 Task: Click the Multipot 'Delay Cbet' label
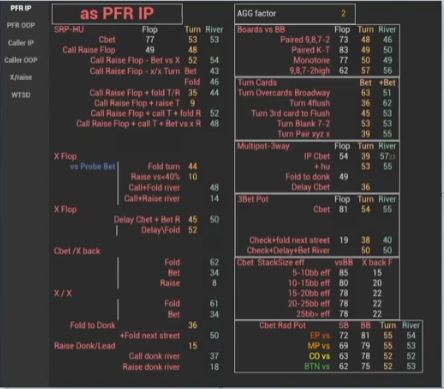pyautogui.click(x=311, y=187)
